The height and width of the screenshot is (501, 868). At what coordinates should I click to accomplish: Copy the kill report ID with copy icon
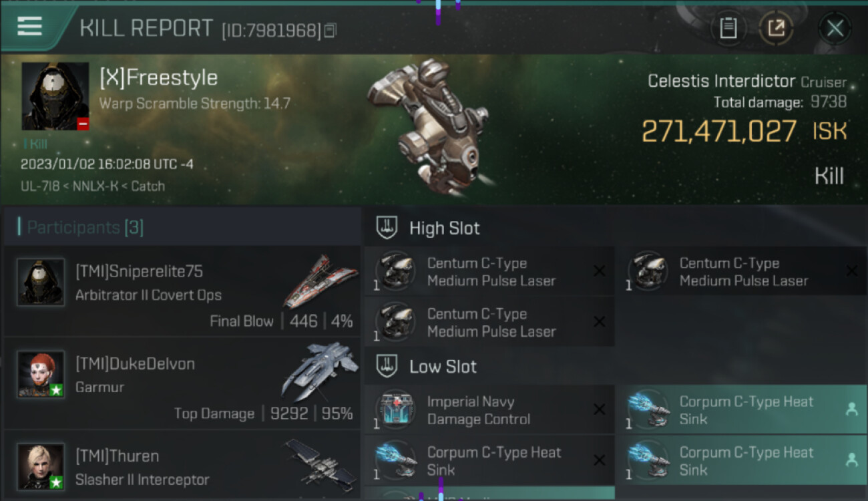coord(331,30)
